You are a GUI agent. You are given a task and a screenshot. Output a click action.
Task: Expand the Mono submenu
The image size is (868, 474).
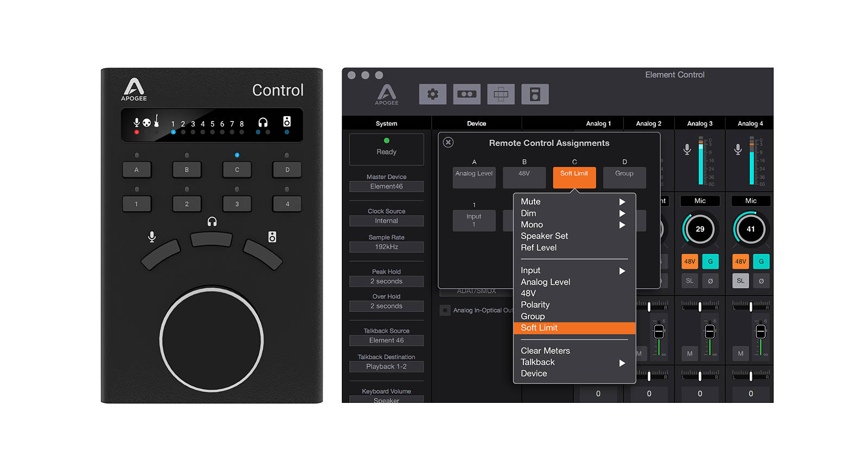pos(574,225)
